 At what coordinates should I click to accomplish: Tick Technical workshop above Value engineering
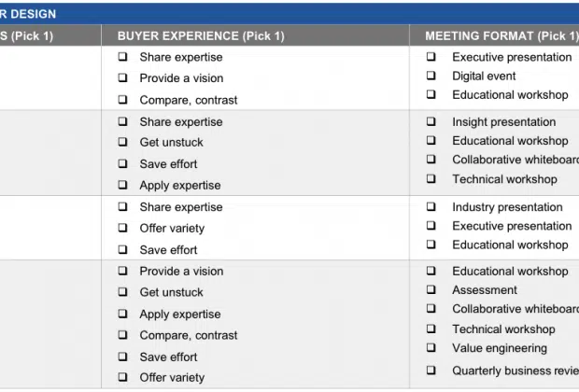click(x=431, y=329)
